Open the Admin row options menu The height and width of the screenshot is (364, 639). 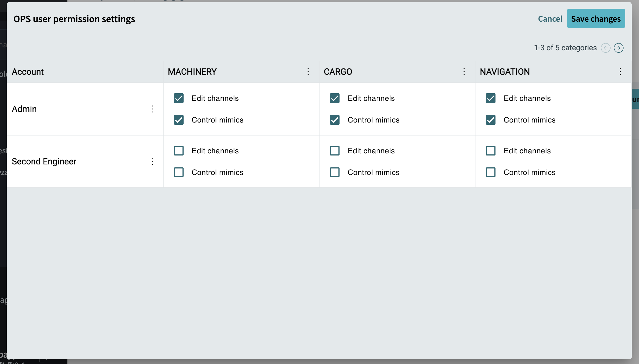tap(152, 109)
